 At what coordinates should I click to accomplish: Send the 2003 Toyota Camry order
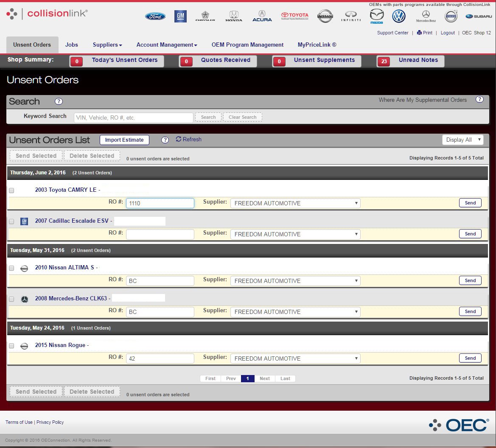[x=470, y=203]
